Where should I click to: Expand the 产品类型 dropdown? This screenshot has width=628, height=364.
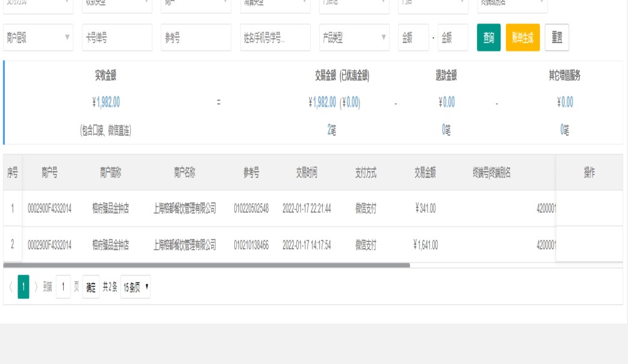coord(354,38)
